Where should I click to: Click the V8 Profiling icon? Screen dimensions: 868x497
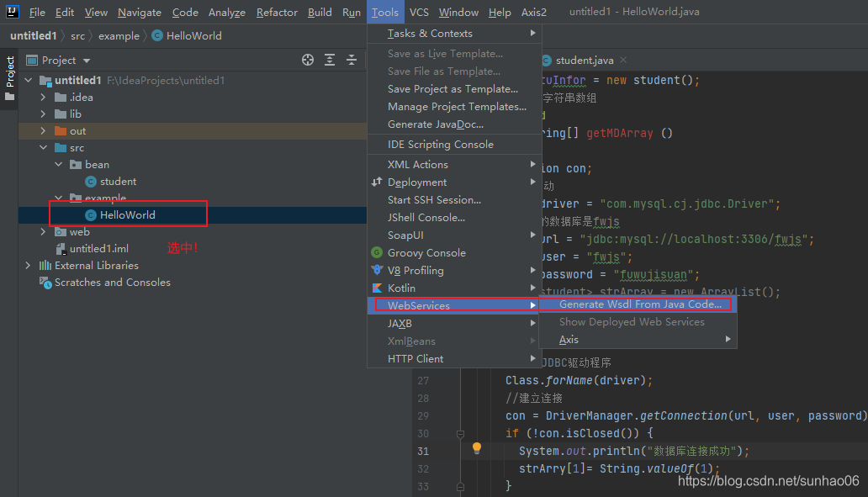click(x=377, y=271)
